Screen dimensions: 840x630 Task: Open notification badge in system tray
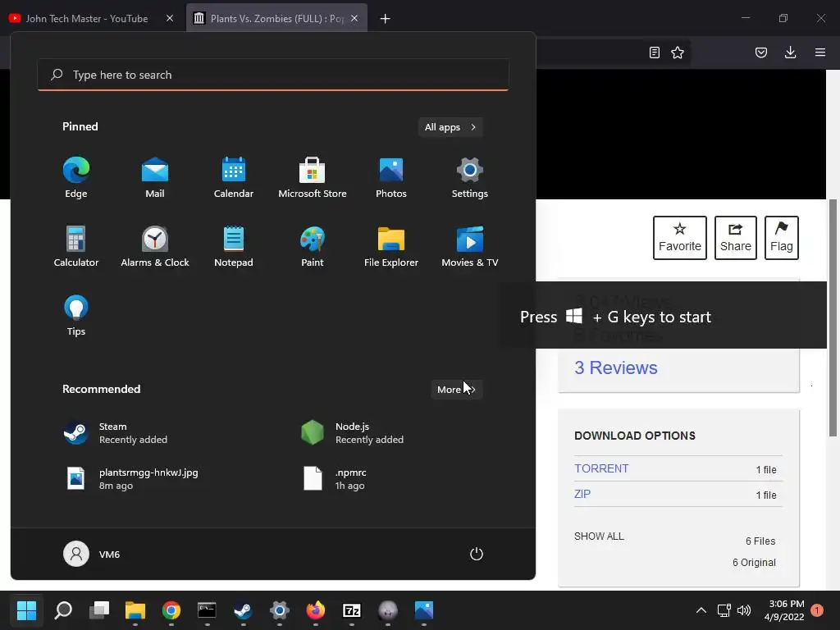(x=817, y=610)
